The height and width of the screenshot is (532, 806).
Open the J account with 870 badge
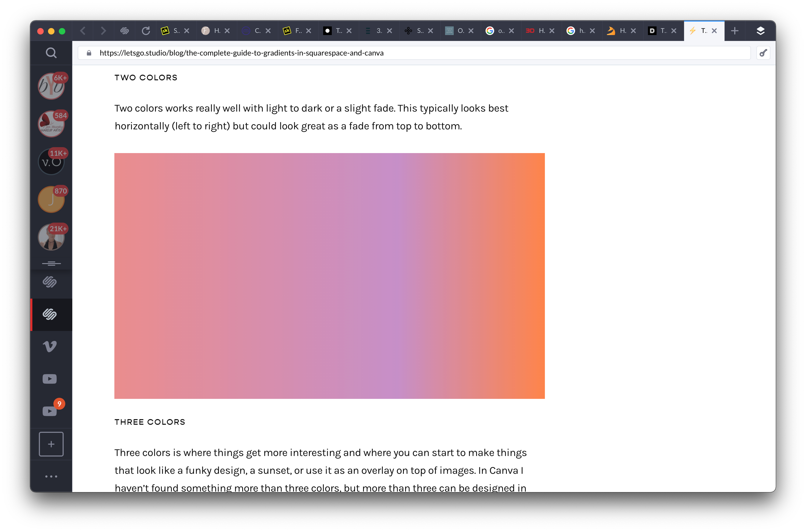51,199
